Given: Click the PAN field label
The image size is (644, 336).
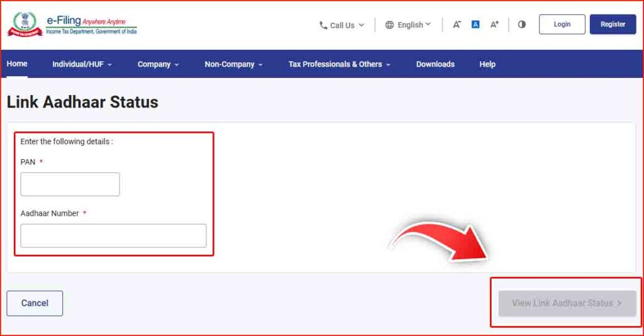Looking at the screenshot, I should click(x=28, y=162).
